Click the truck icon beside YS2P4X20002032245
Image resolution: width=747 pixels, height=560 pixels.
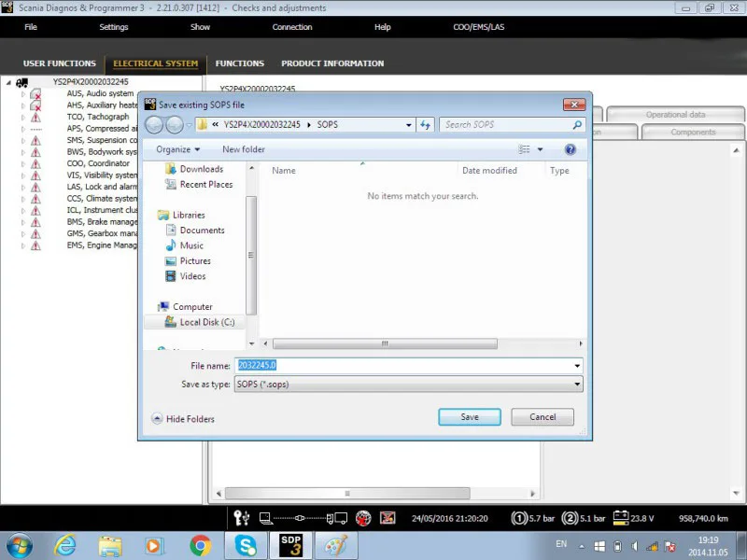(21, 82)
